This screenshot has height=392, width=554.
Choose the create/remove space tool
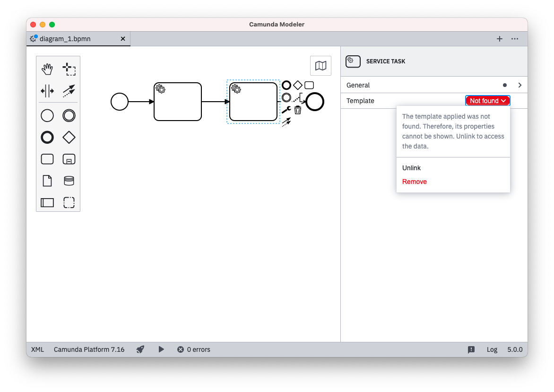[47, 91]
